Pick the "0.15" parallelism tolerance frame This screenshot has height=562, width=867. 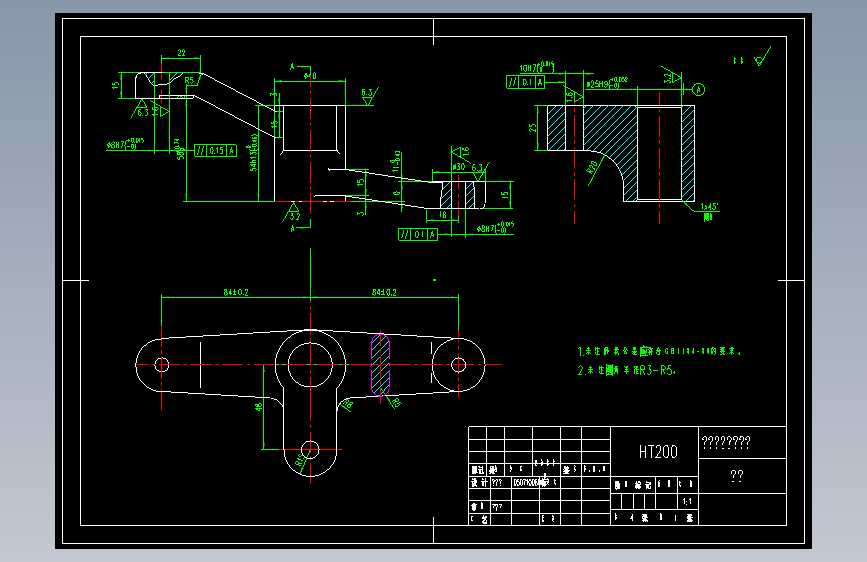[x=216, y=150]
